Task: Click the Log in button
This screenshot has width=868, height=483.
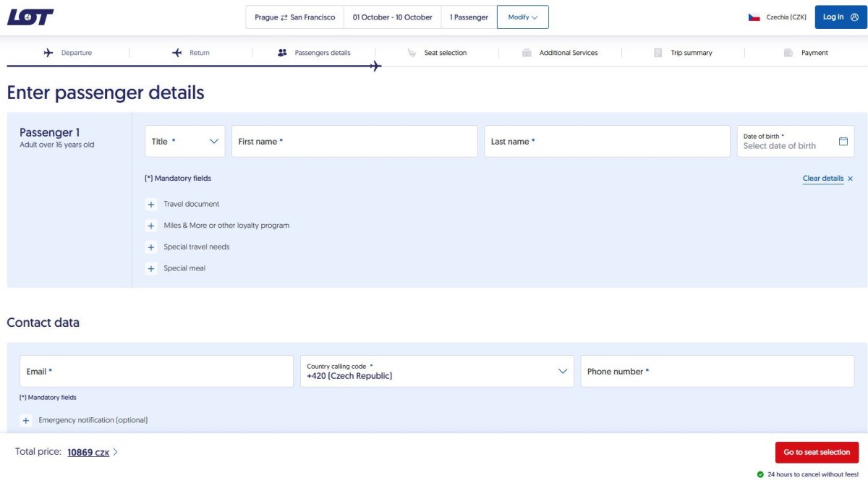Action: tap(841, 17)
